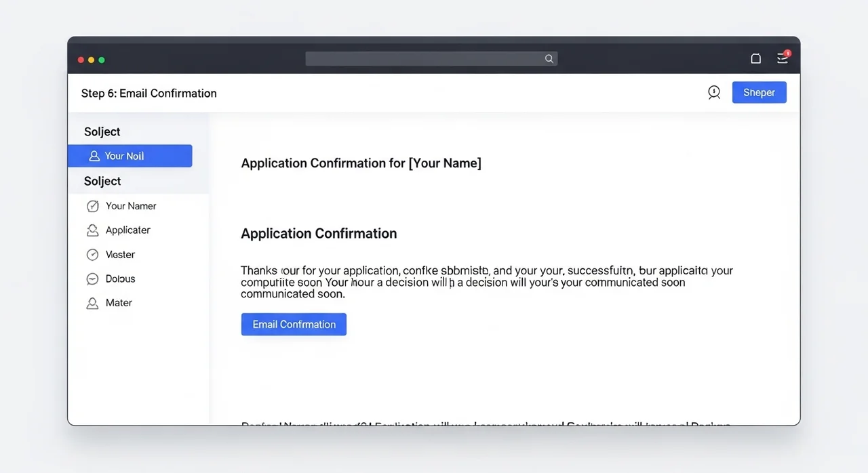Click the blue Sheper button
The image size is (868, 473).
[x=759, y=93]
